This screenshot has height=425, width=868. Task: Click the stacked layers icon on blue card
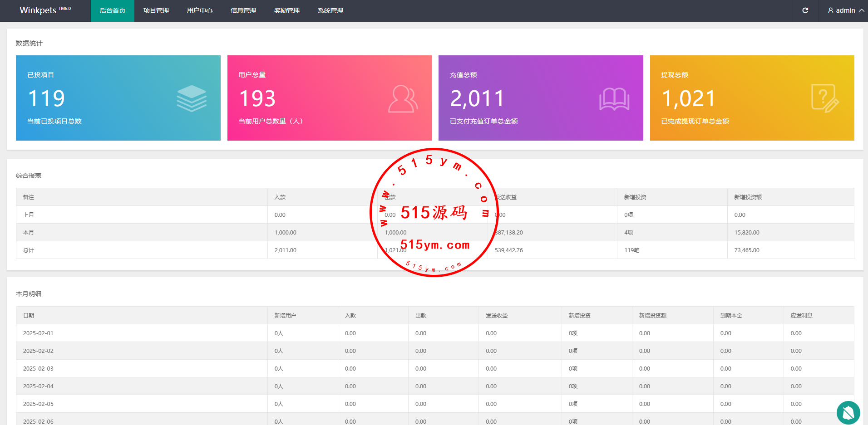click(192, 98)
